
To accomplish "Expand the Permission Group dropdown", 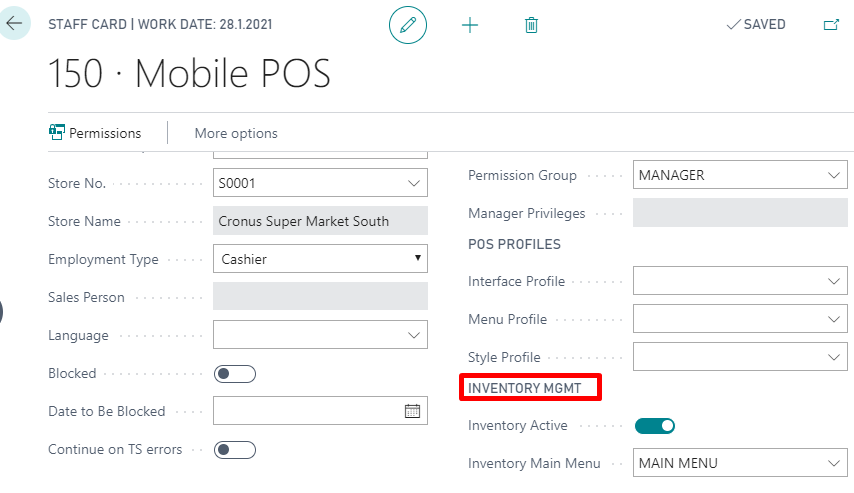I will [834, 176].
